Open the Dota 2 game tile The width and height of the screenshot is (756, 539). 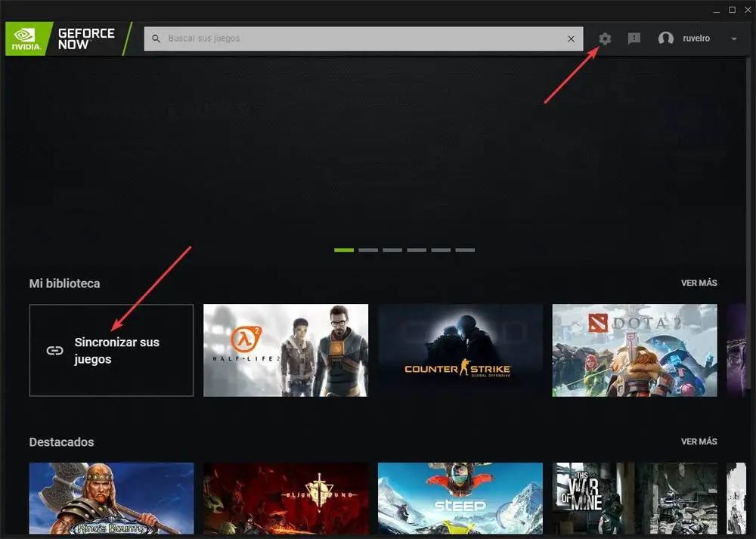[x=634, y=351]
